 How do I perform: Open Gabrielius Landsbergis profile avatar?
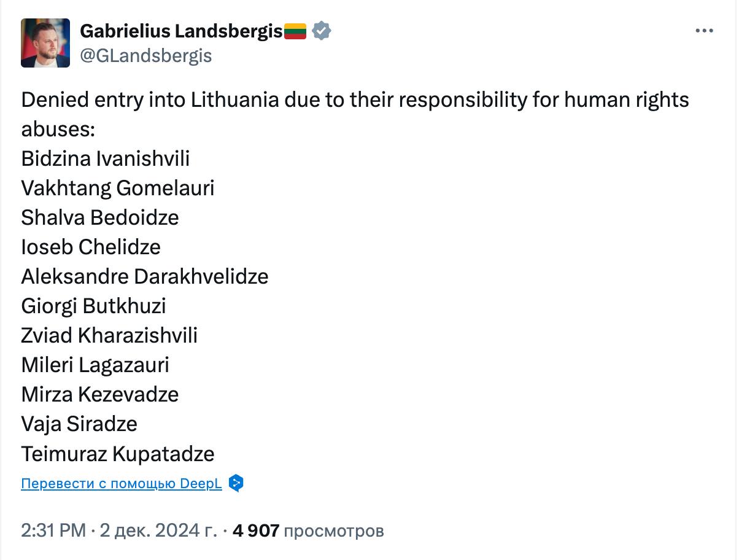(45, 43)
